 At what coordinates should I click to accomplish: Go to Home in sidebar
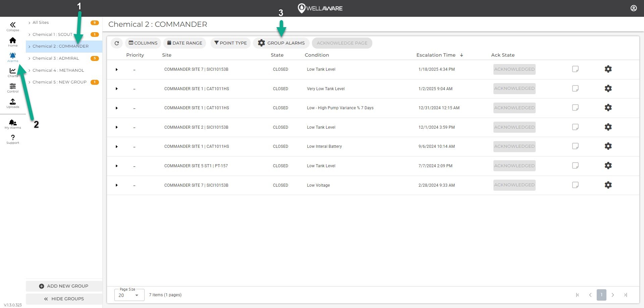point(13,42)
